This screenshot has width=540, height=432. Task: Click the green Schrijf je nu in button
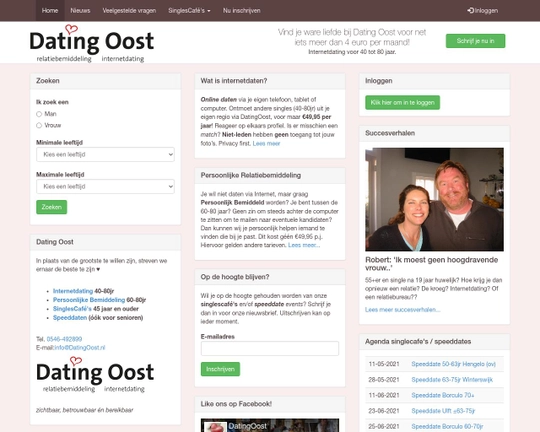475,41
